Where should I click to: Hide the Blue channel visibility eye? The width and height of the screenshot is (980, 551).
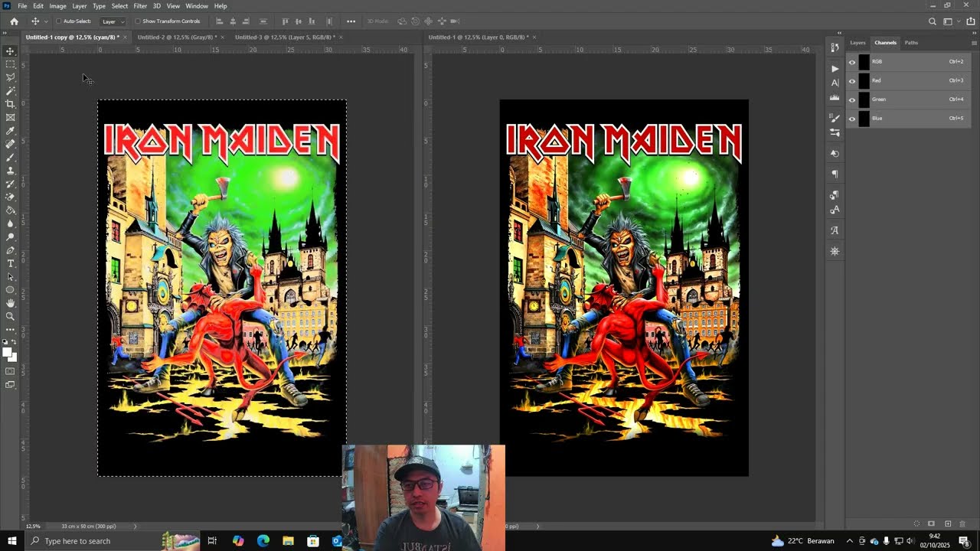pyautogui.click(x=852, y=119)
